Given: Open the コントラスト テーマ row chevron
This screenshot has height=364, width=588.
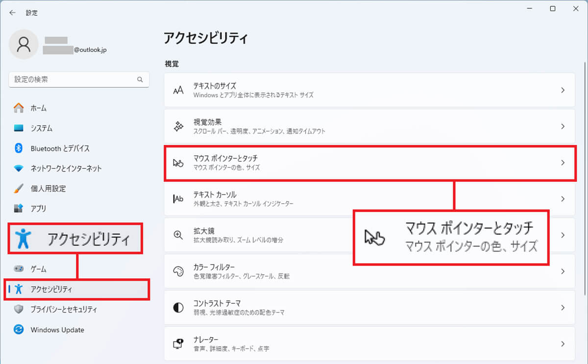Looking at the screenshot, I should point(563,308).
